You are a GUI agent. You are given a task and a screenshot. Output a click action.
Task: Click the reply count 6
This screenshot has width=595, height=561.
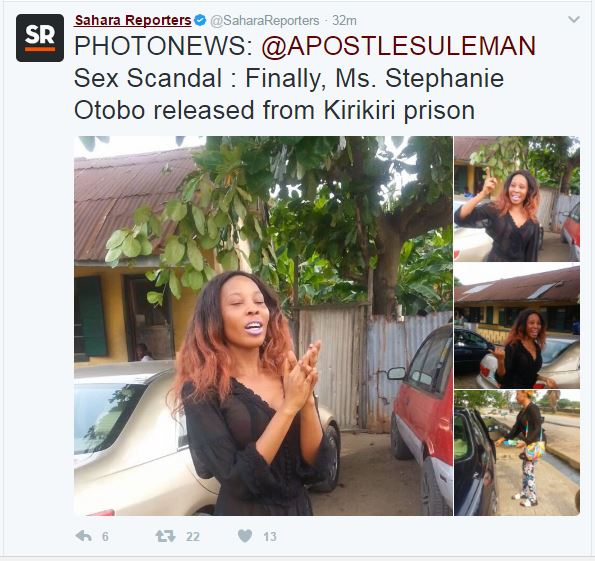[105, 536]
